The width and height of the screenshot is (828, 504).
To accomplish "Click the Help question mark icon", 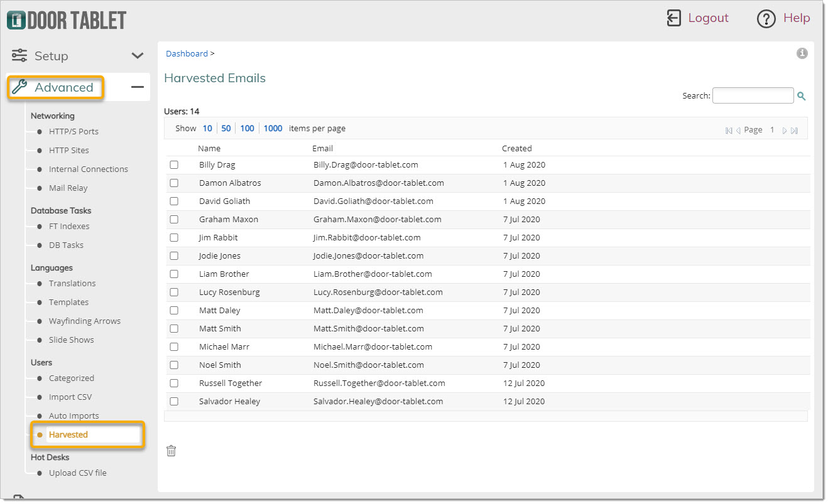I will (766, 19).
